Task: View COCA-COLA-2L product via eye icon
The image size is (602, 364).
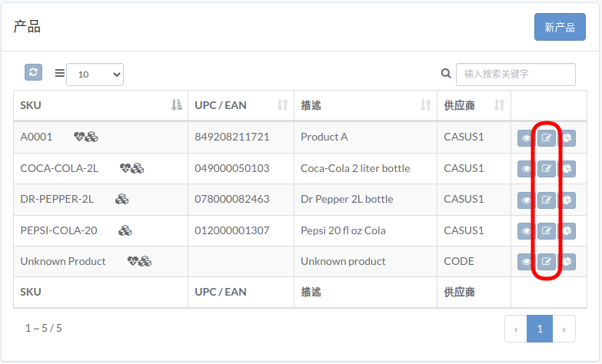Action: click(x=526, y=169)
